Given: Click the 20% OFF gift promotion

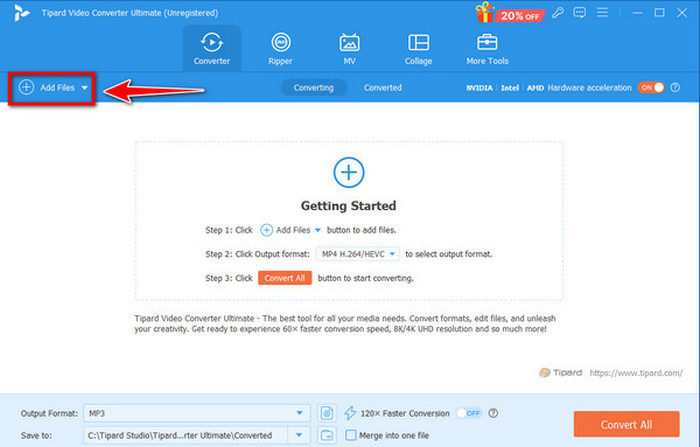Looking at the screenshot, I should pos(510,13).
